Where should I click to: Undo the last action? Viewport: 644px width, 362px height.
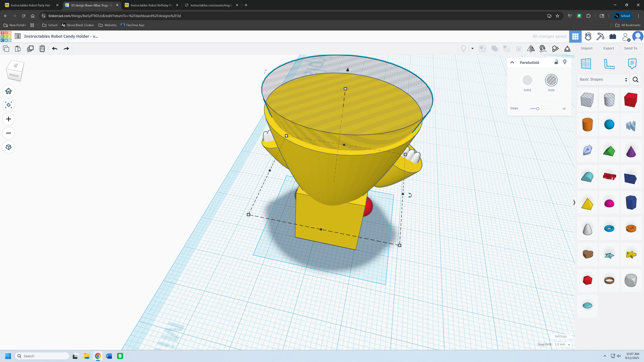point(55,49)
